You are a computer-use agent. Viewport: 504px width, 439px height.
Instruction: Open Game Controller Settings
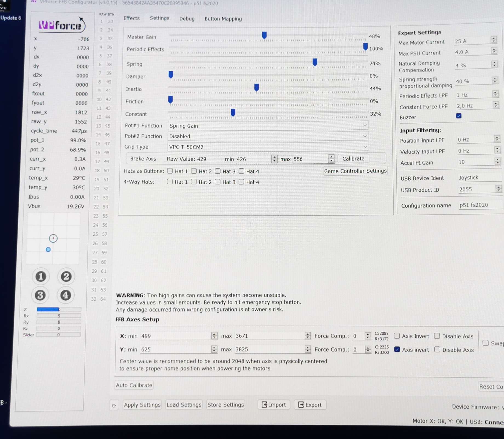point(355,171)
